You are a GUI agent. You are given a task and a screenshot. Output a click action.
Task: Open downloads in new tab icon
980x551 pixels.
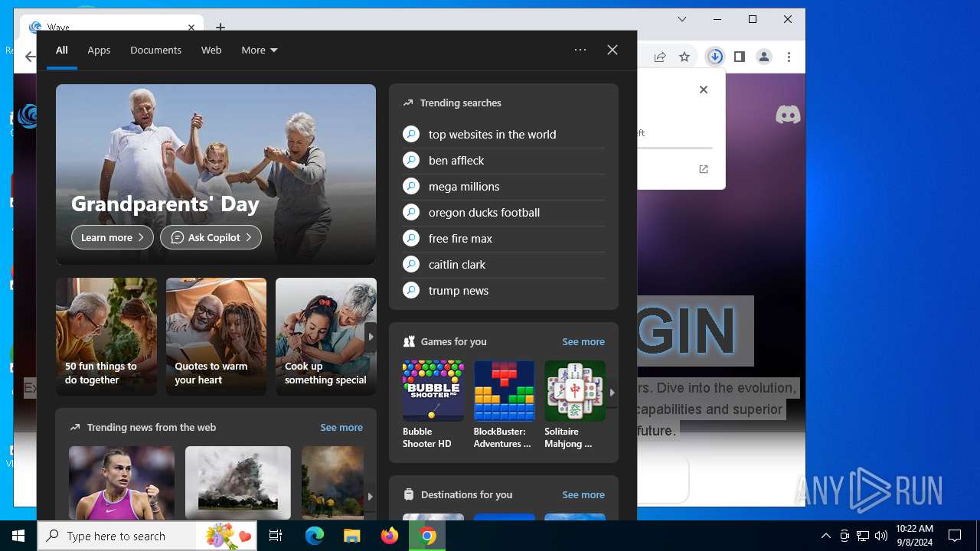click(704, 169)
